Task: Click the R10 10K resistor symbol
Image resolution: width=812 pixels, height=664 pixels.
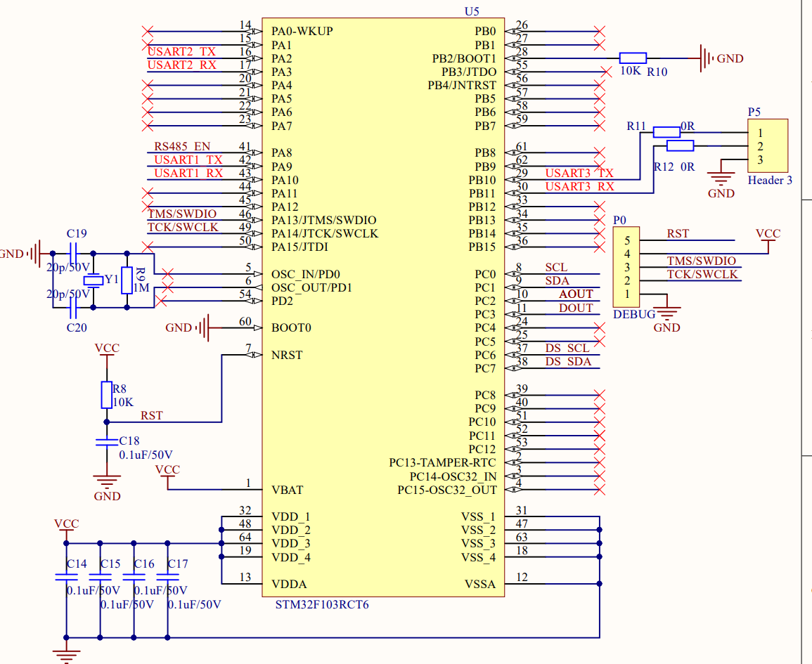Action: pyautogui.click(x=633, y=58)
